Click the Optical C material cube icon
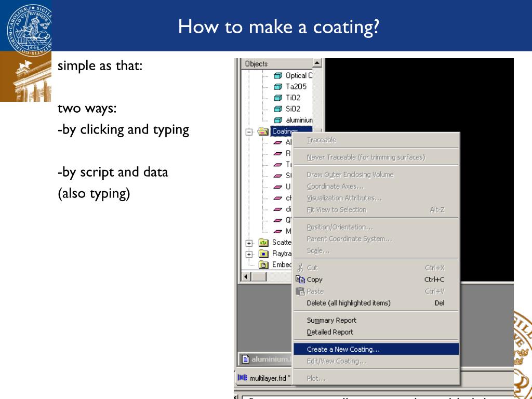The image size is (532, 399). 278,76
